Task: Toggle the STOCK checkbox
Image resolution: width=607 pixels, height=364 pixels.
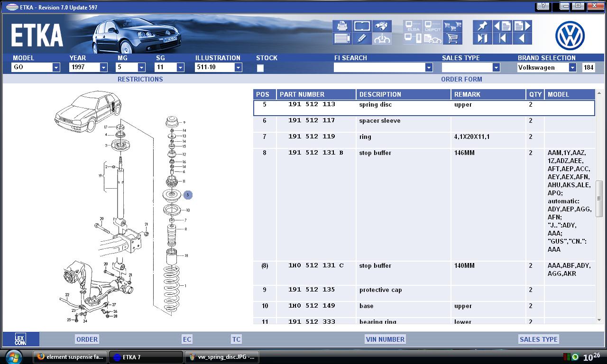Action: [260, 68]
